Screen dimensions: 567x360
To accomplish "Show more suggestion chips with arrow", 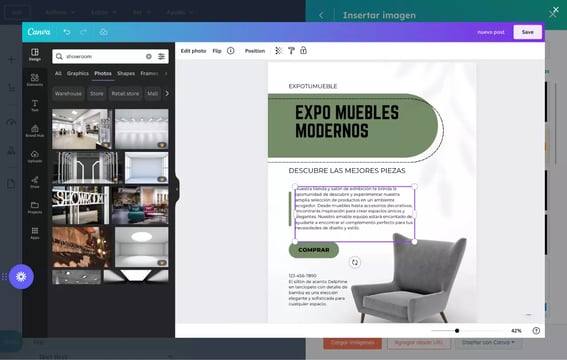I will click(x=167, y=93).
